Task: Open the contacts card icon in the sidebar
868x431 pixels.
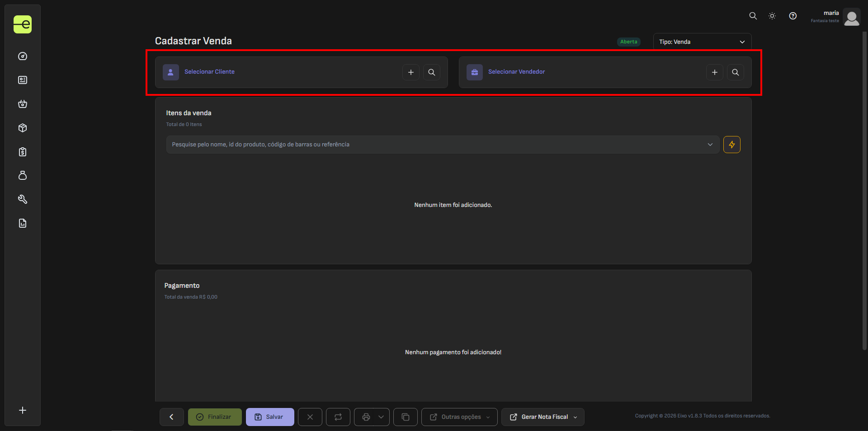Action: coord(23,80)
